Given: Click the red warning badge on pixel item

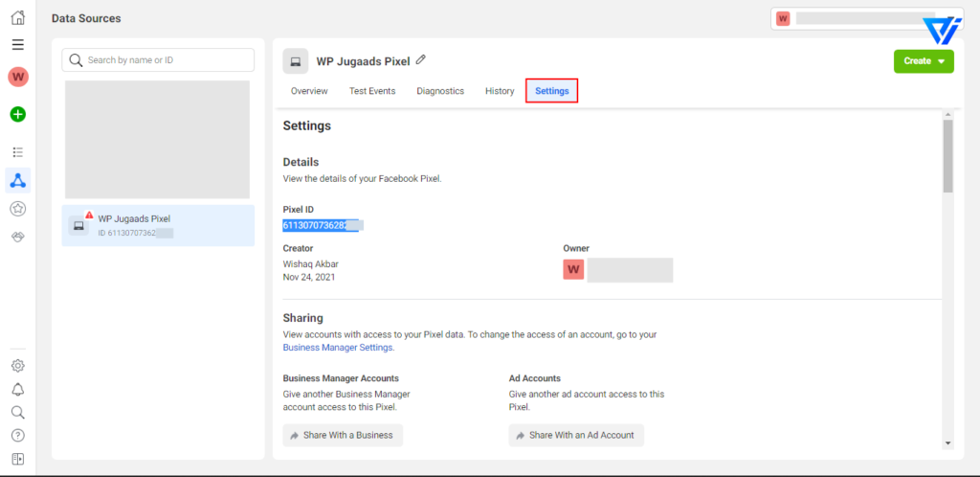Looking at the screenshot, I should [x=89, y=215].
